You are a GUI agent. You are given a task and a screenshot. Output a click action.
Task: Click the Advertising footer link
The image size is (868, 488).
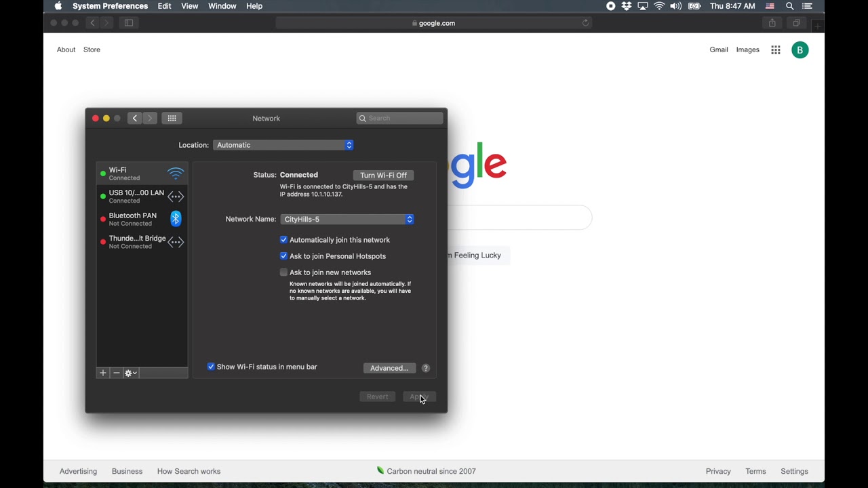pos(78,471)
